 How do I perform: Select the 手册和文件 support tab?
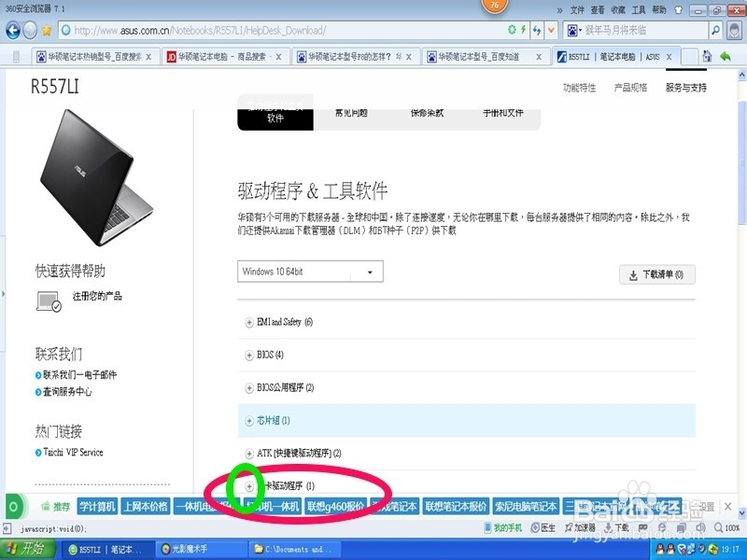(503, 113)
